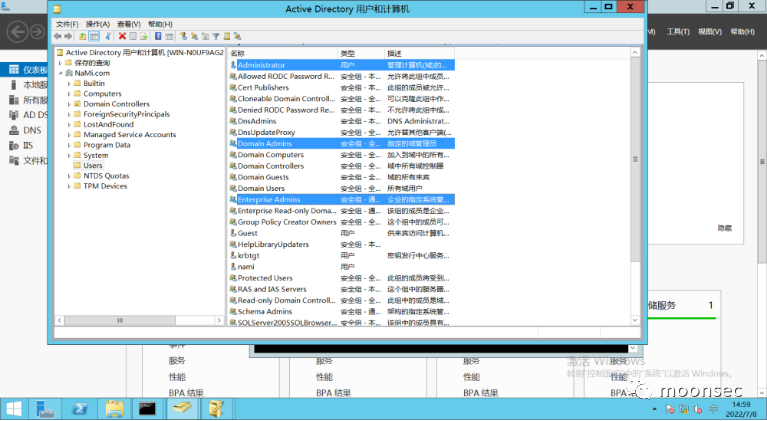The width and height of the screenshot is (767, 421).
Task: Expand the Domain Controllers node arrow
Action: pyautogui.click(x=69, y=104)
